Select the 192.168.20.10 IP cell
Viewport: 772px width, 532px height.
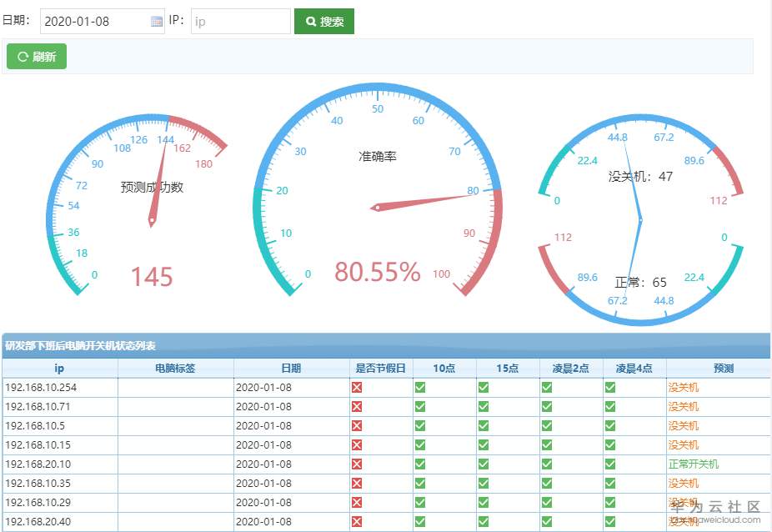click(x=60, y=464)
